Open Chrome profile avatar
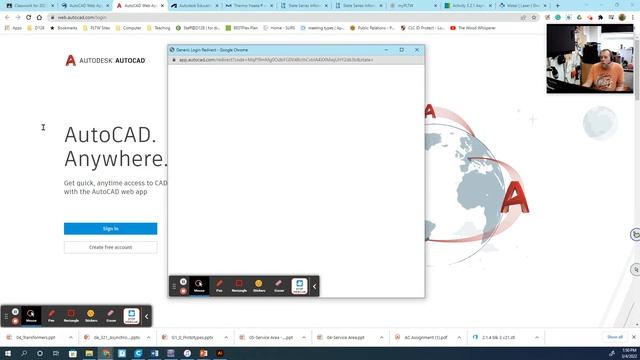640x360 pixels. (x=622, y=18)
